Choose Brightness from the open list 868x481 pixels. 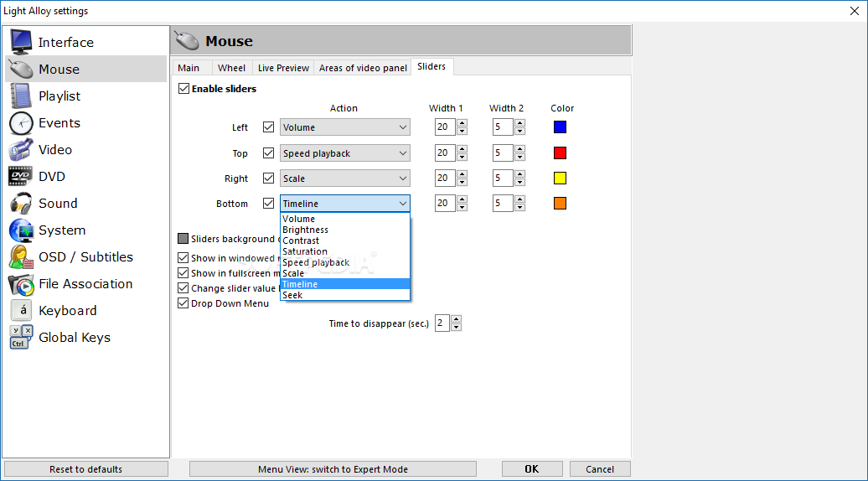[345, 230]
